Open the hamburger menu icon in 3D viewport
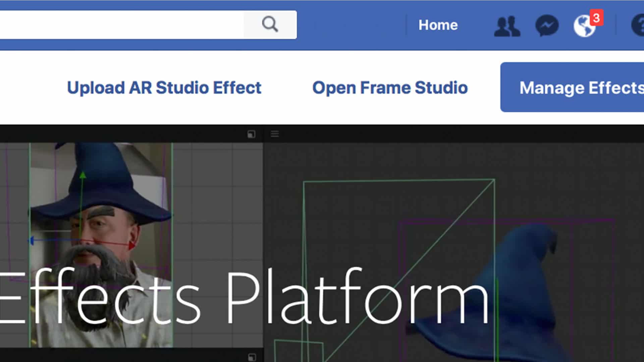Image resolution: width=644 pixels, height=362 pixels. click(x=275, y=134)
